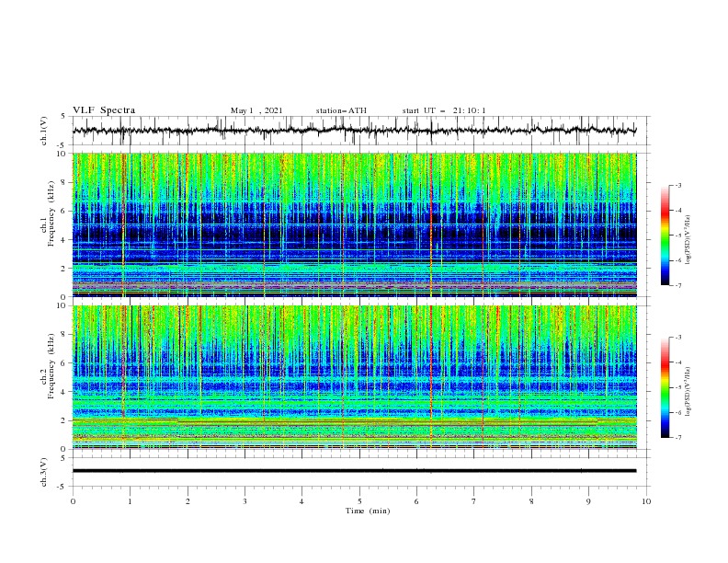
Task: Click the red vertical burst in ch.2 spectrogram
Action: [x=431, y=377]
